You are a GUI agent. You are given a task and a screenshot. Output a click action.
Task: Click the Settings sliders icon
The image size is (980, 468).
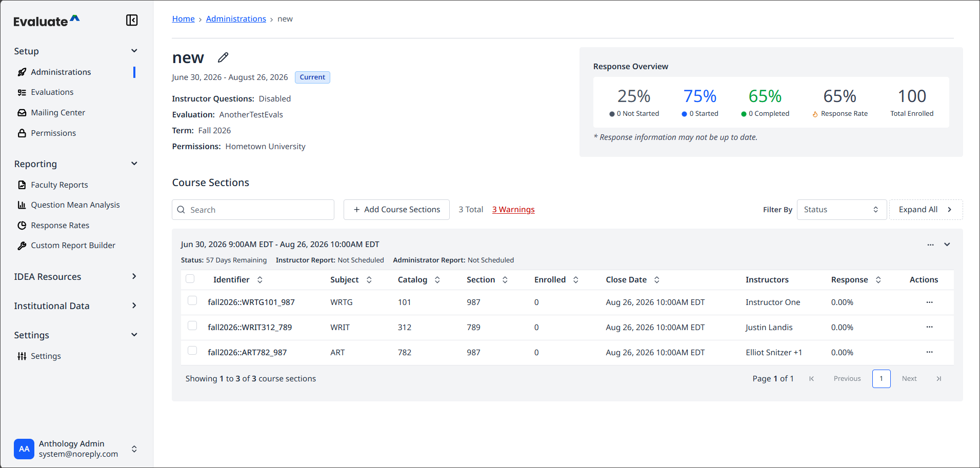[x=22, y=356]
